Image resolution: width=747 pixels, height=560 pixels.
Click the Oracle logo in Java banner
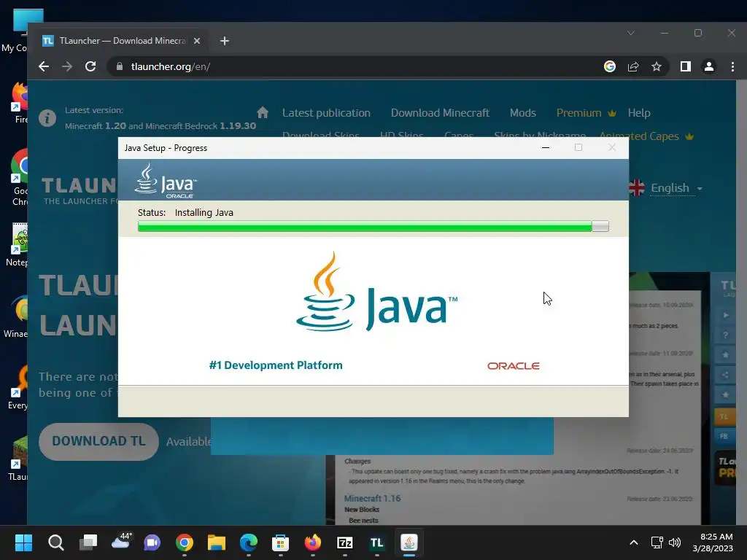513,366
